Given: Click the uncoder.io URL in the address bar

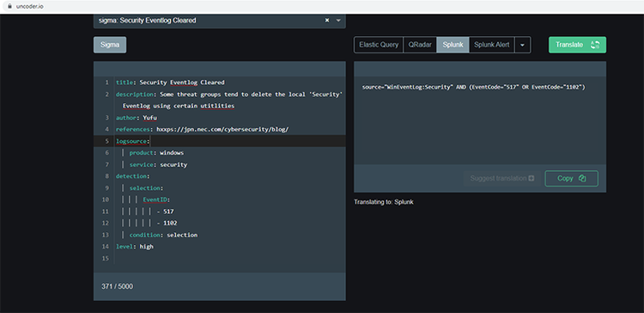Looking at the screenshot, I should [x=30, y=7].
